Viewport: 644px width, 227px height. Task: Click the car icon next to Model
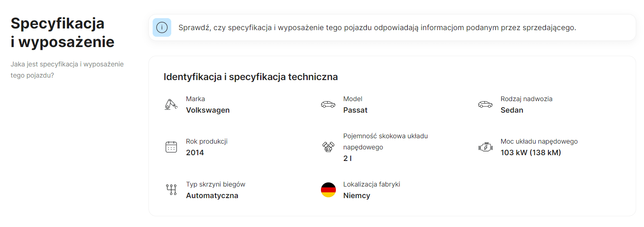point(328,104)
